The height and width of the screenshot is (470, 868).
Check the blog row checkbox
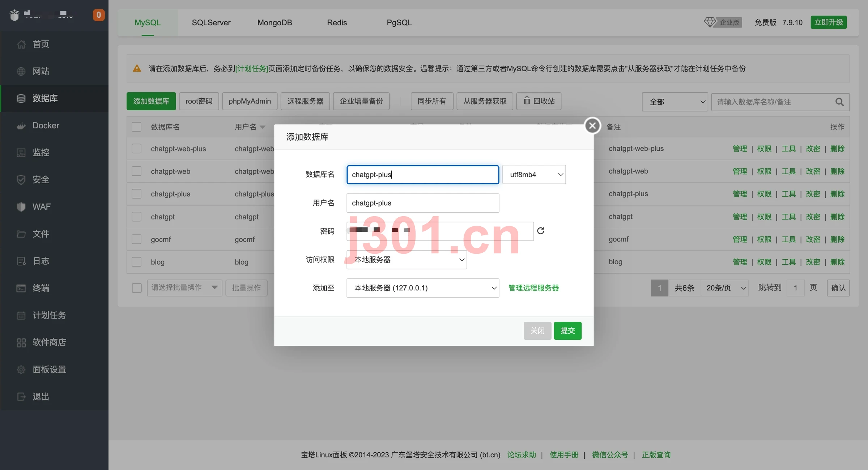136,262
